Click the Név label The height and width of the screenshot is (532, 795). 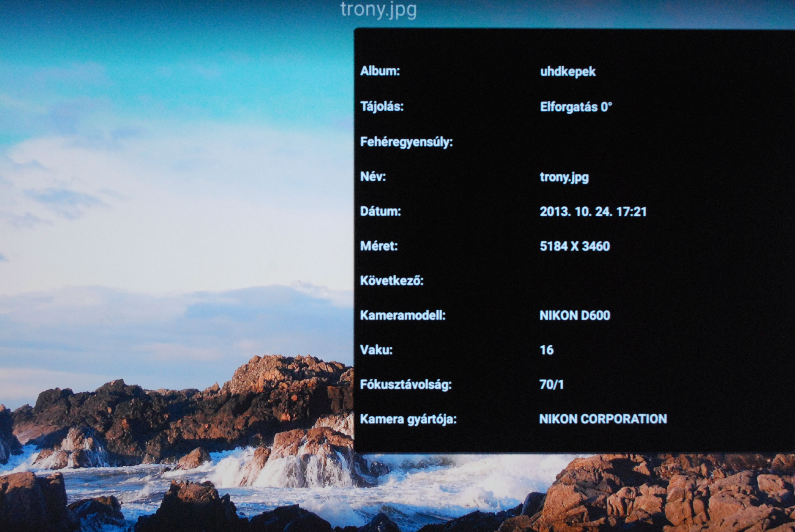click(x=373, y=177)
